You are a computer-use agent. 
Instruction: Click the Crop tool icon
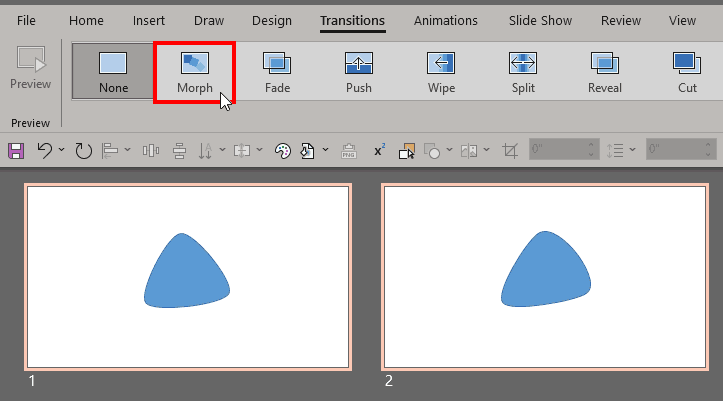tap(511, 151)
